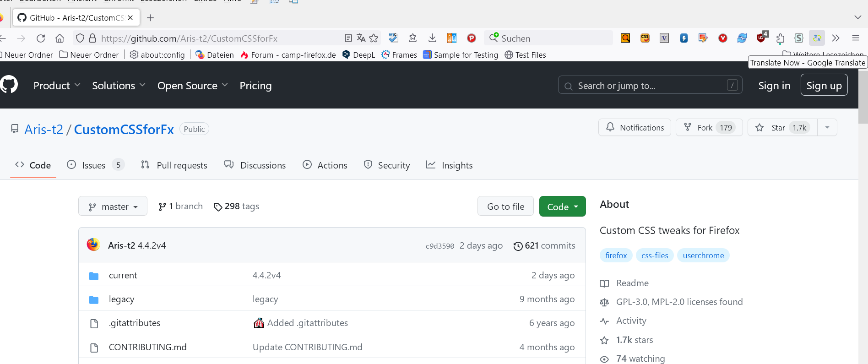Bookmark this page with the star icon
868x364 pixels.
[x=374, y=38]
